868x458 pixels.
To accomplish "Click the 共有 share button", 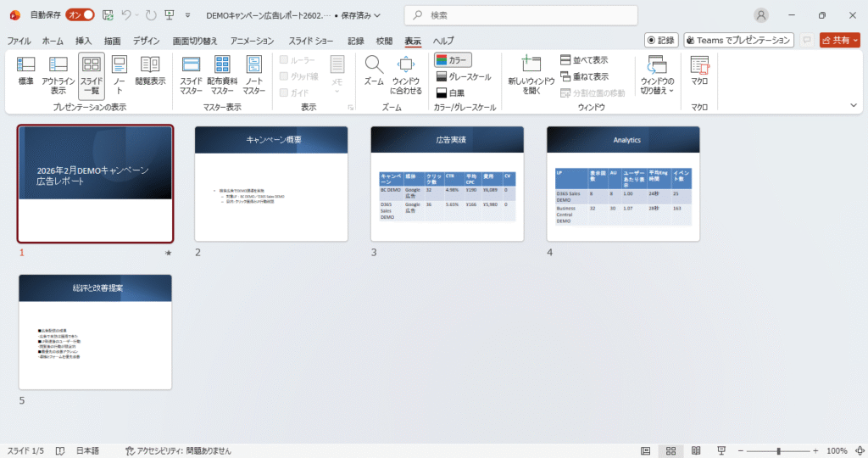I will click(x=839, y=40).
